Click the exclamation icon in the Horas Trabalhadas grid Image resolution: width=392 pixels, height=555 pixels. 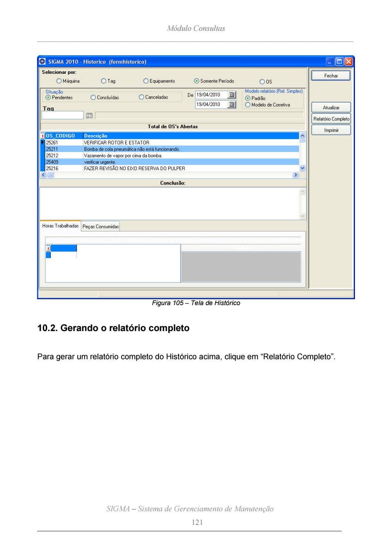[x=48, y=248]
